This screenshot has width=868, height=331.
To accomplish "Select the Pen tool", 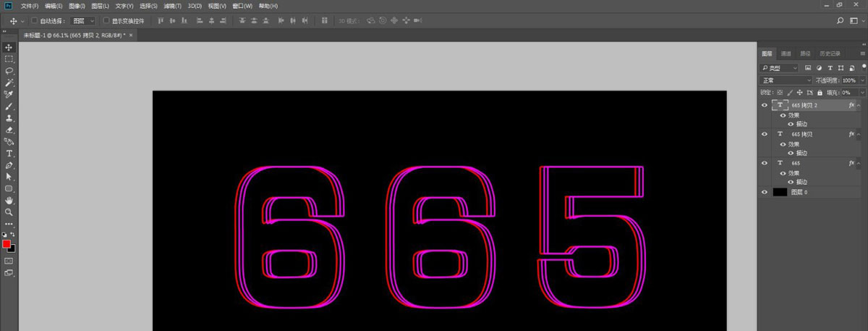I will tap(9, 165).
